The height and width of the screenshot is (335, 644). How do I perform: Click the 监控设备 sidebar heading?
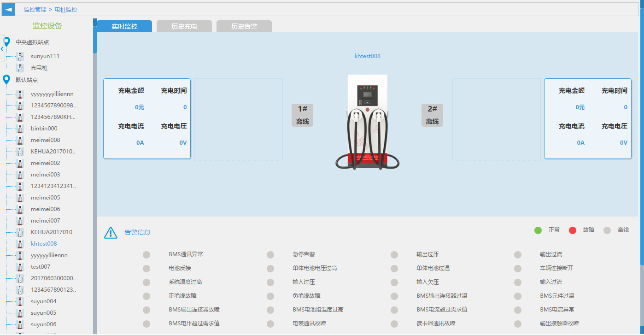click(x=47, y=26)
